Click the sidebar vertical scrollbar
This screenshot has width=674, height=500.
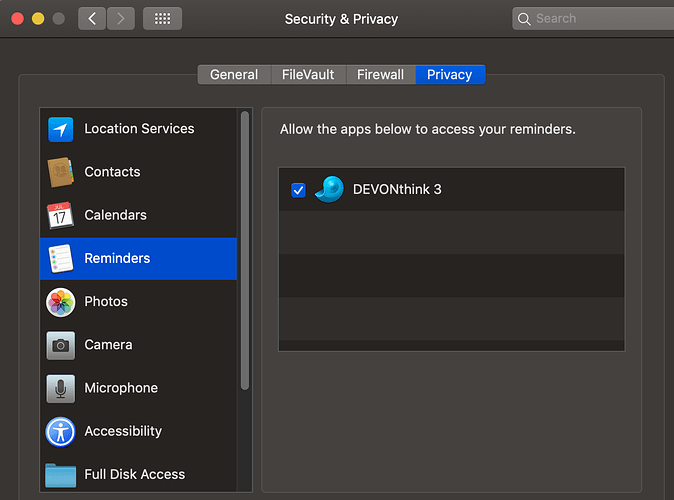click(x=245, y=250)
